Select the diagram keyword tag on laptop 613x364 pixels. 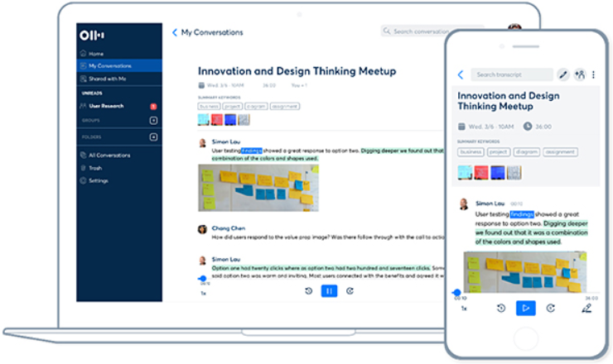tap(256, 106)
